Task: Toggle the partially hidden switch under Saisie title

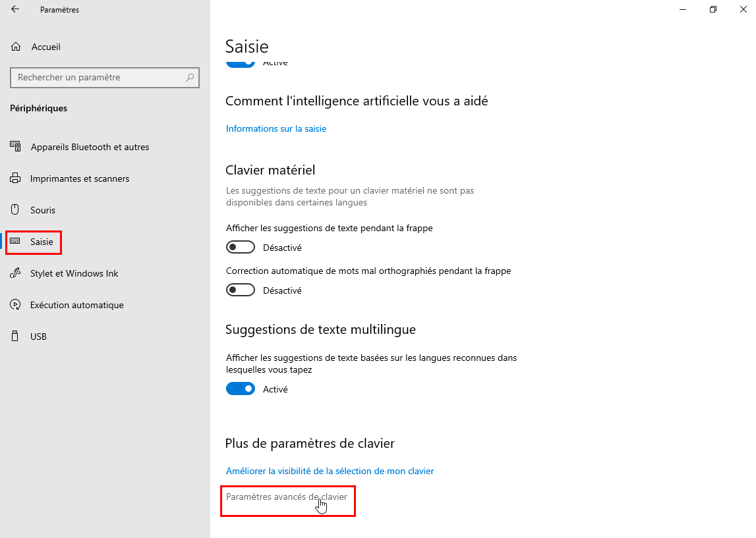Action: tap(241, 63)
